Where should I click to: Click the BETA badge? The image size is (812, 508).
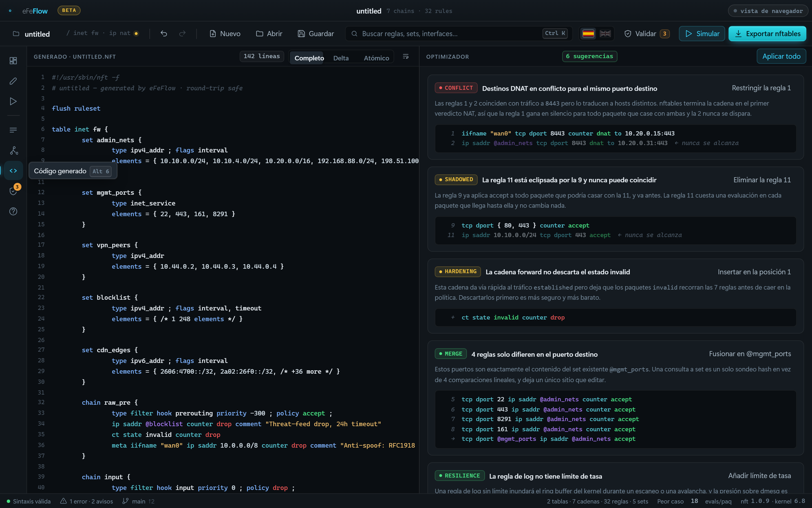point(69,10)
